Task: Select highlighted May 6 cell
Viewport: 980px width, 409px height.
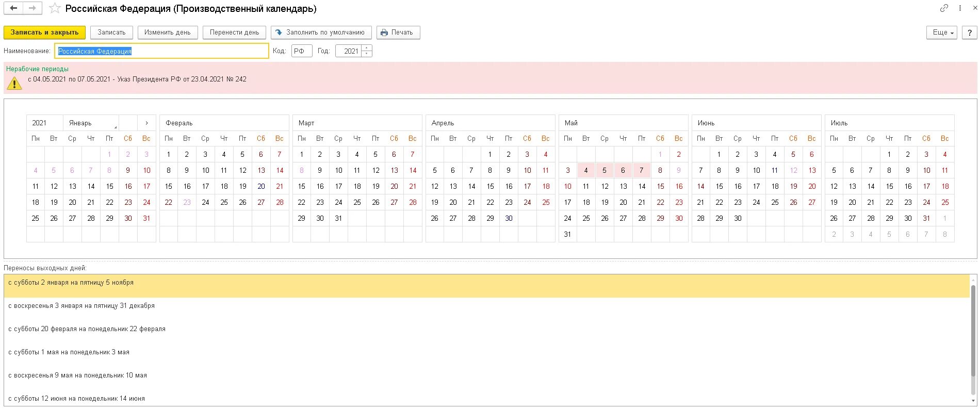Action: point(623,170)
